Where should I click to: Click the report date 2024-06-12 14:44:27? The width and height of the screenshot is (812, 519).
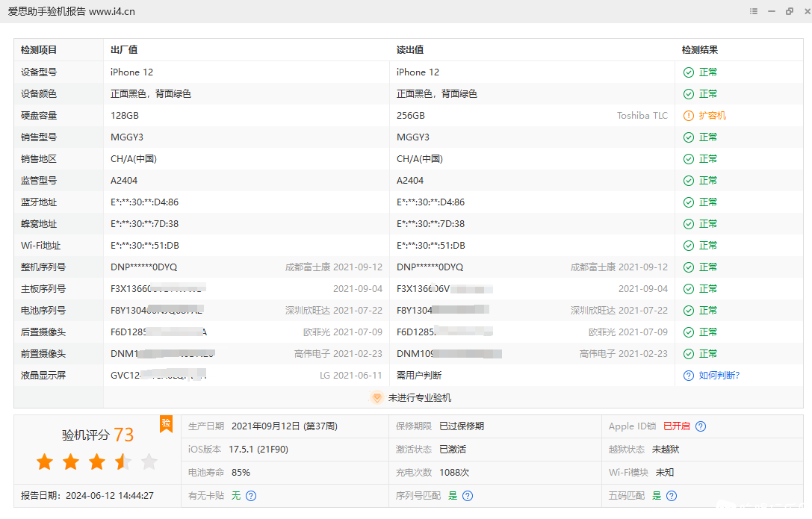point(110,496)
